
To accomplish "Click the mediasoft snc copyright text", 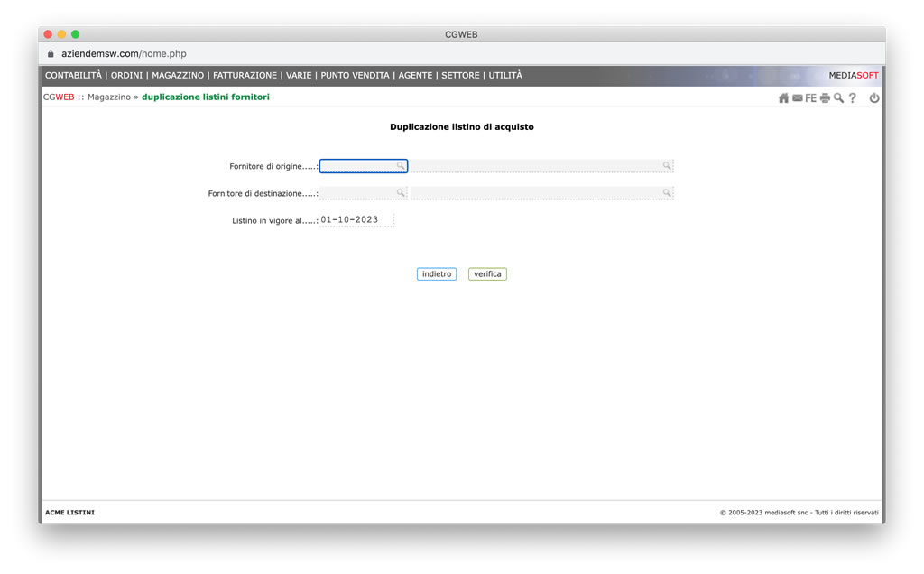I will [799, 513].
